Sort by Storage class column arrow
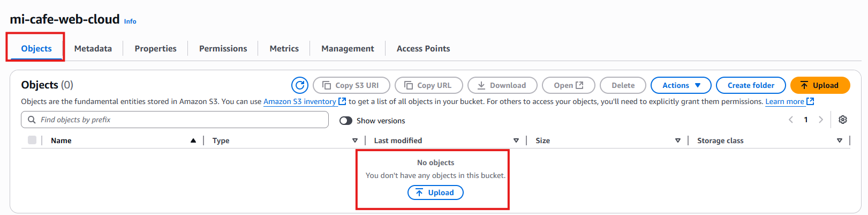 tap(840, 140)
